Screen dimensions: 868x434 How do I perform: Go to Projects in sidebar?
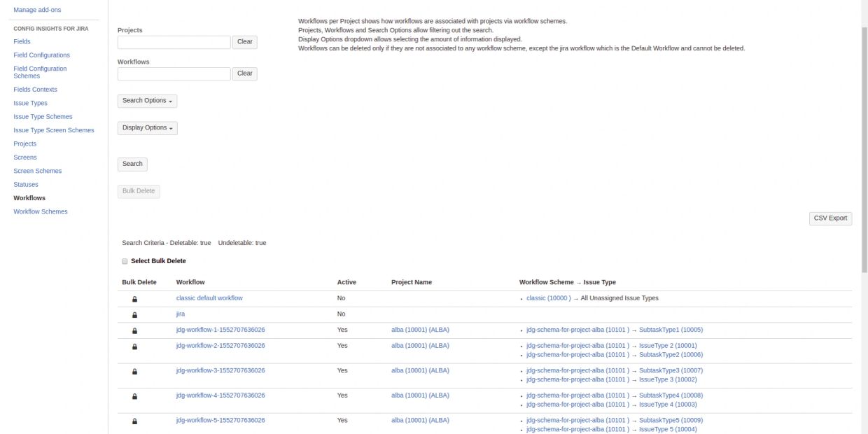click(24, 143)
